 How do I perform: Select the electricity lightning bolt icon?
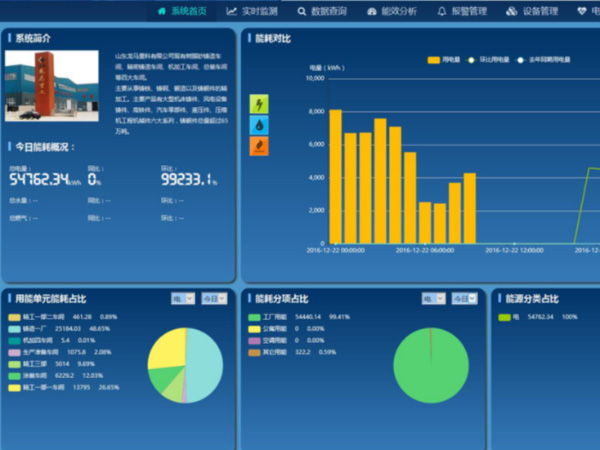(x=258, y=104)
